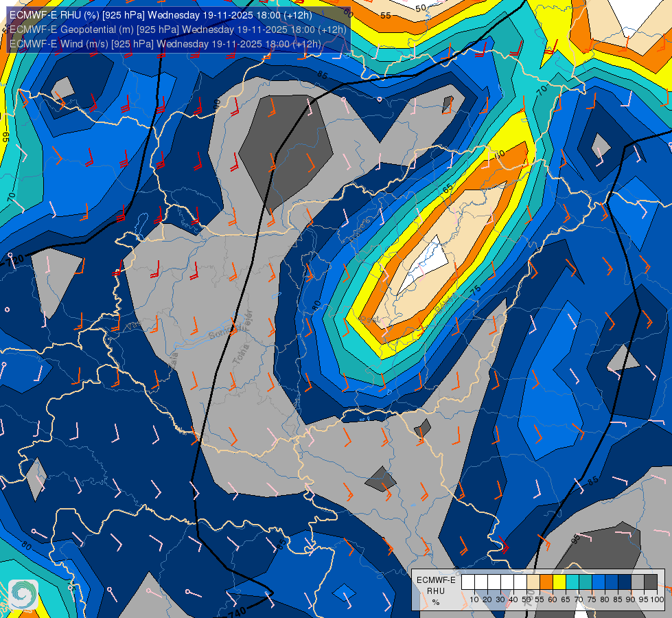Pick the cyan 65-70 legend swatch

[x=572, y=582]
